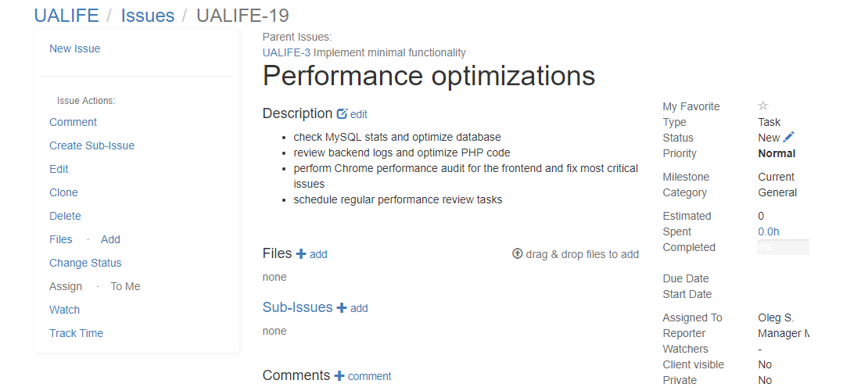Toggle the My Favorite star icon
This screenshot has width=868, height=391.
click(x=762, y=106)
